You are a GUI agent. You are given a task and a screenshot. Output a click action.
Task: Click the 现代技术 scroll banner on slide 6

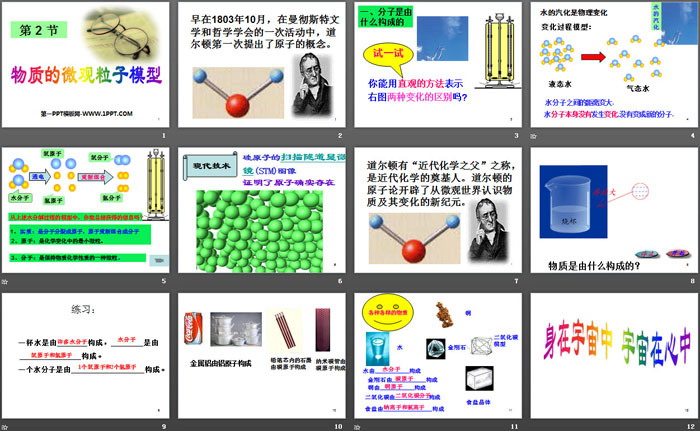click(211, 166)
